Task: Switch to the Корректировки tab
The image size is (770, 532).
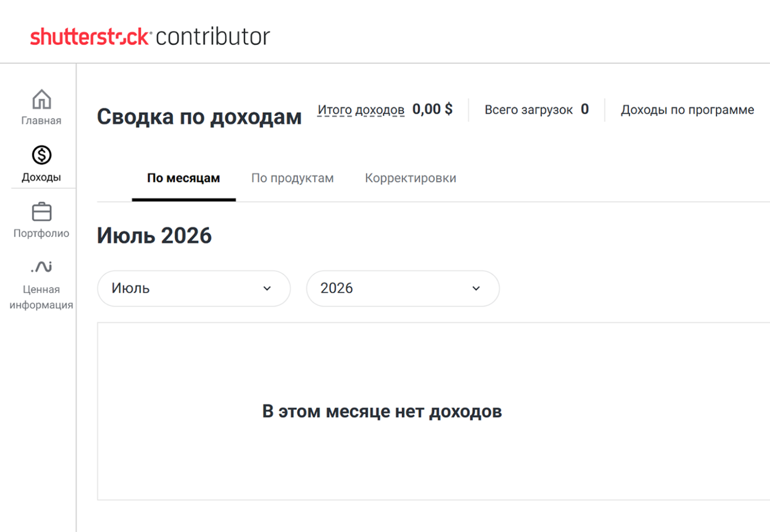Action: point(410,178)
